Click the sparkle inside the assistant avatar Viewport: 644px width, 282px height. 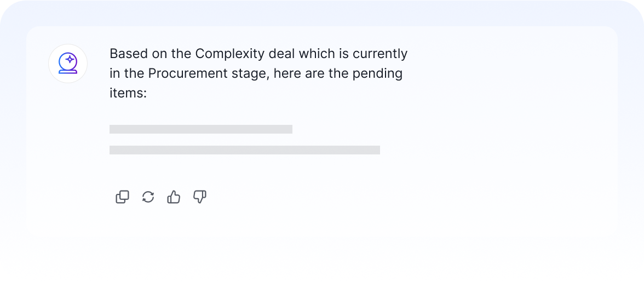tap(70, 59)
